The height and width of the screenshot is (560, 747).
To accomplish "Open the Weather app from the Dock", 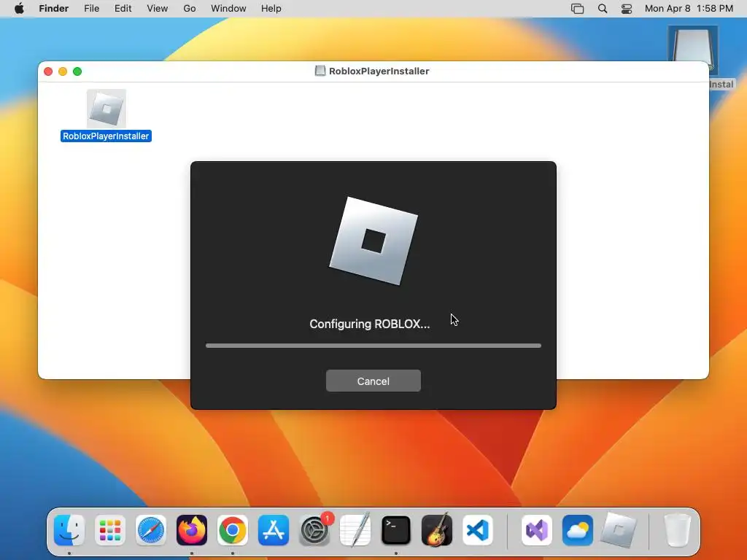I will tap(578, 530).
